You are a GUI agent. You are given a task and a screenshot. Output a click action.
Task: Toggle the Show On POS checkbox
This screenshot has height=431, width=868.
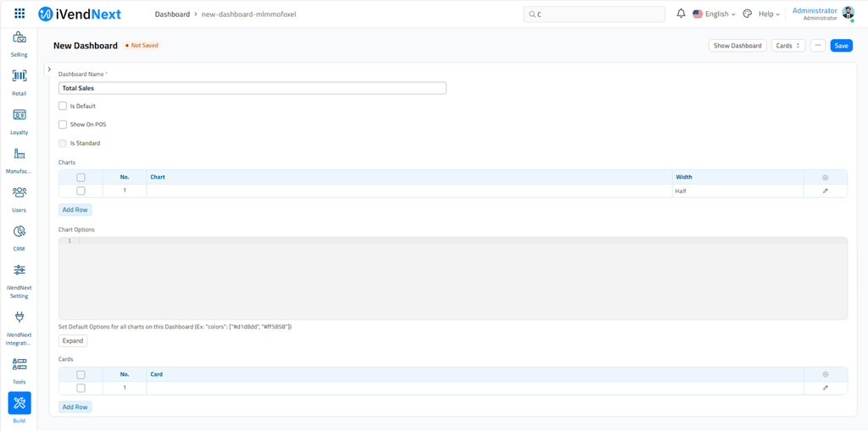coord(63,124)
